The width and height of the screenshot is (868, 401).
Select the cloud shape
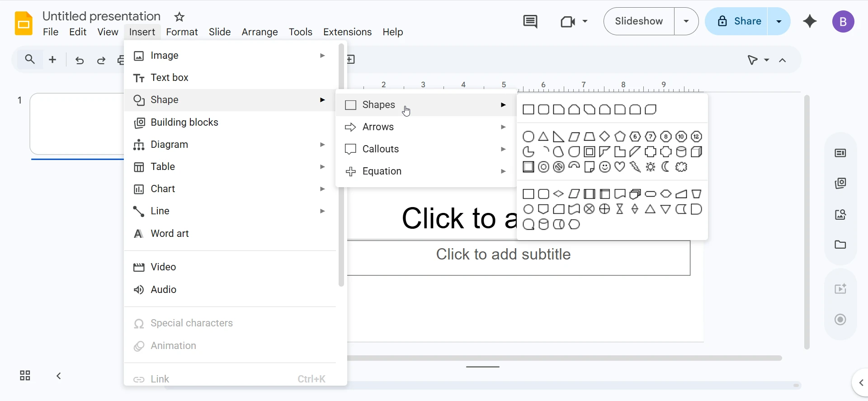coord(681,167)
